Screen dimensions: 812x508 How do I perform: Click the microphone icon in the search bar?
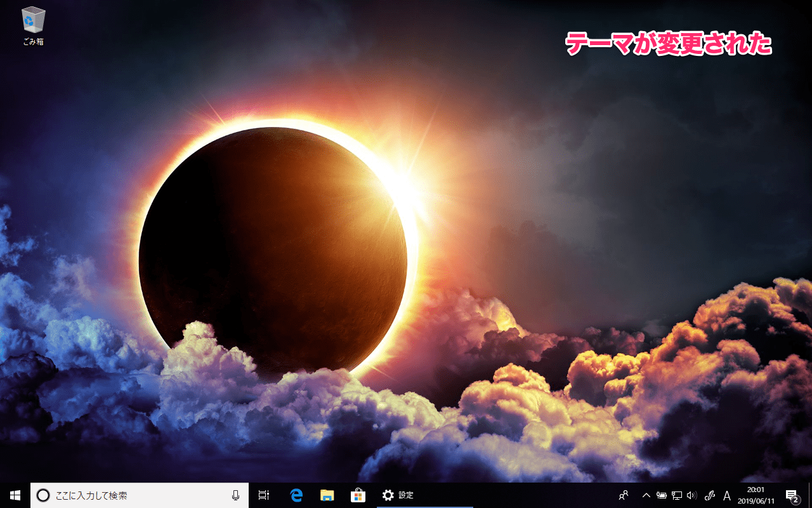pos(235,495)
